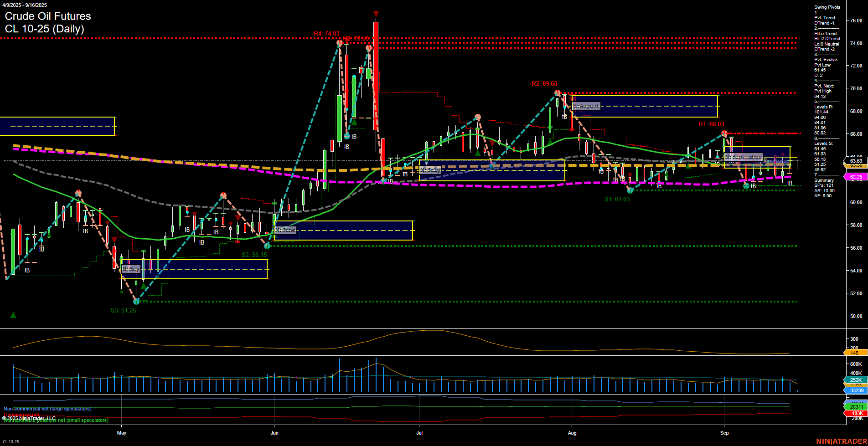The image size is (868, 446).
Task: Click the red downward triangle above the swing high
Action: [376, 14]
